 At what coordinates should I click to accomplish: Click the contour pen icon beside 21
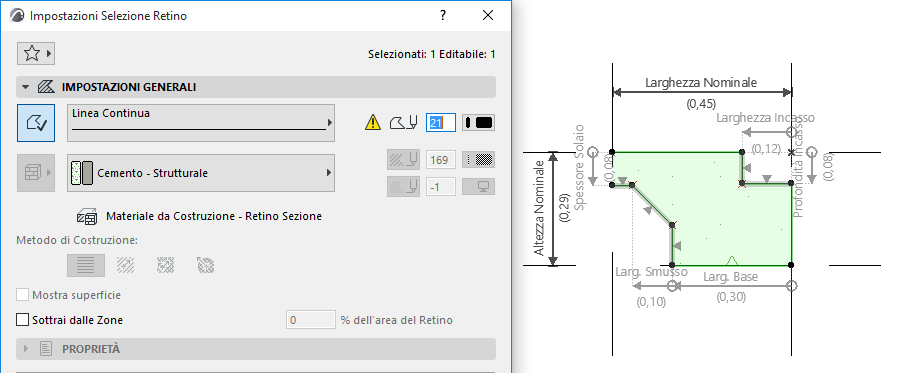tap(403, 122)
